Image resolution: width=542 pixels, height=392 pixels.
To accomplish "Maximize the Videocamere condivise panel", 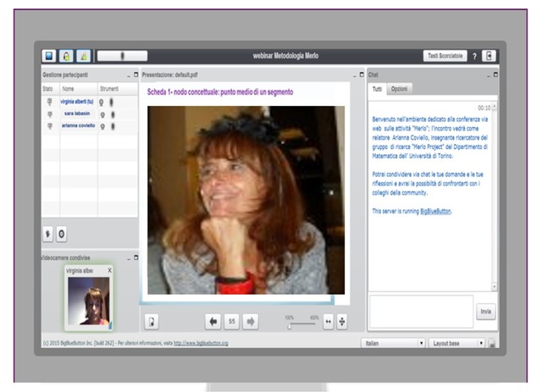I will [135, 258].
